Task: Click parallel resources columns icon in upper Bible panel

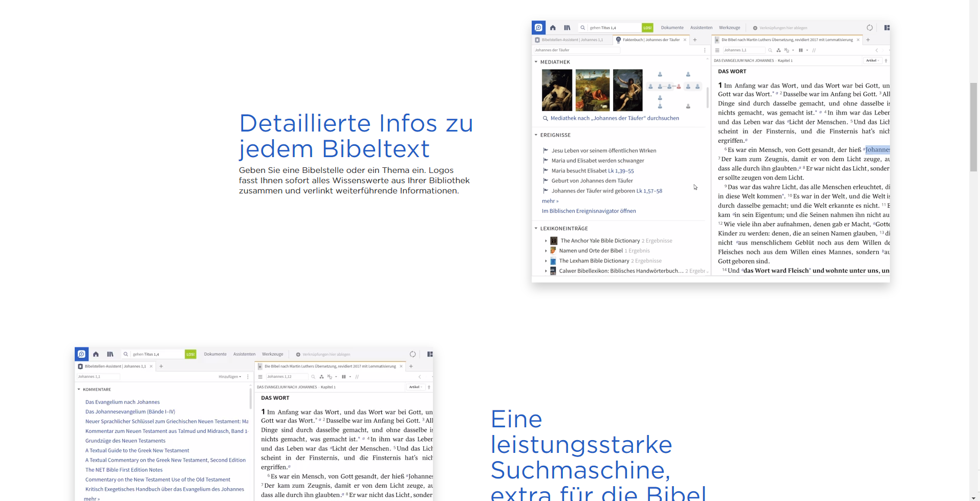Action: 801,50
